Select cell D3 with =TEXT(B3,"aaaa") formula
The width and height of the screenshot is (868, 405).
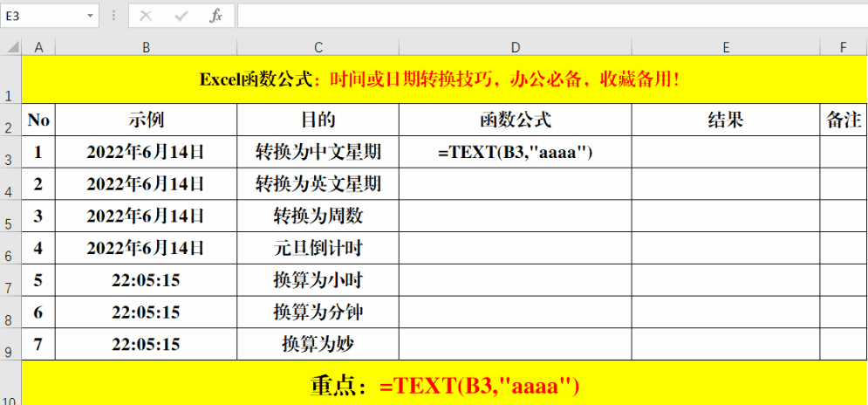click(x=516, y=152)
